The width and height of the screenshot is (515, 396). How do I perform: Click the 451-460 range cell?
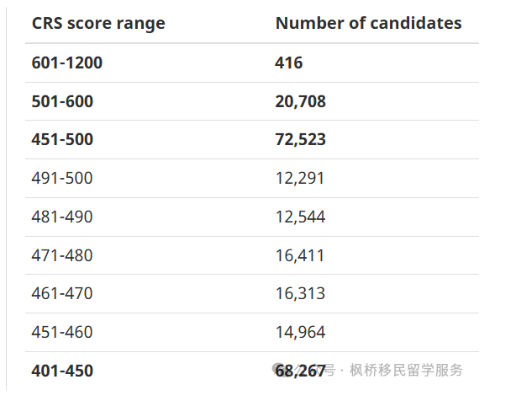coord(62,332)
